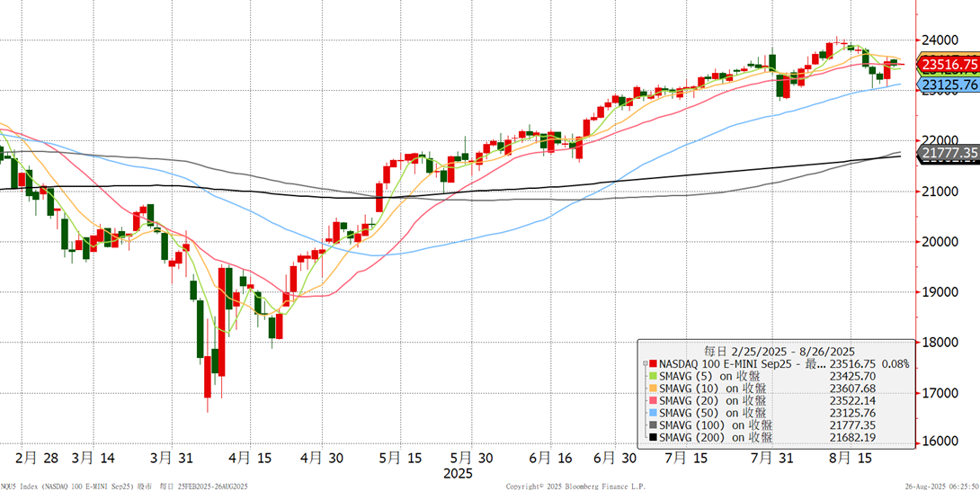
Task: Click the '6月 16' date axis label
Action: coord(549,458)
